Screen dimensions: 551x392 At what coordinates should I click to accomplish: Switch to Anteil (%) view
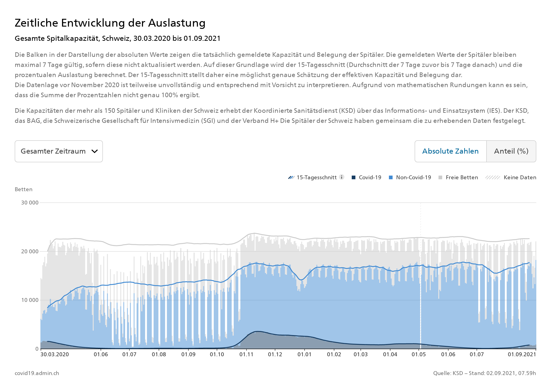tap(511, 151)
